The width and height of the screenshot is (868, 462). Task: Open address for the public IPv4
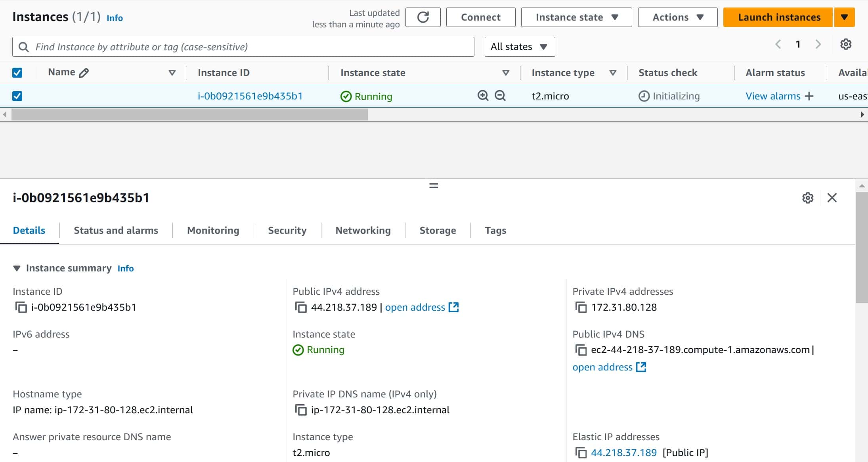(414, 307)
